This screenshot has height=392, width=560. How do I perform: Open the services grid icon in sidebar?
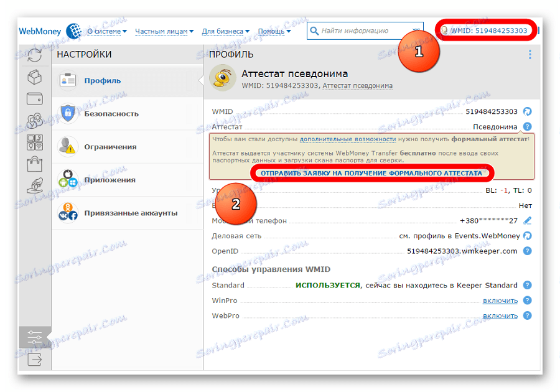coord(35,142)
